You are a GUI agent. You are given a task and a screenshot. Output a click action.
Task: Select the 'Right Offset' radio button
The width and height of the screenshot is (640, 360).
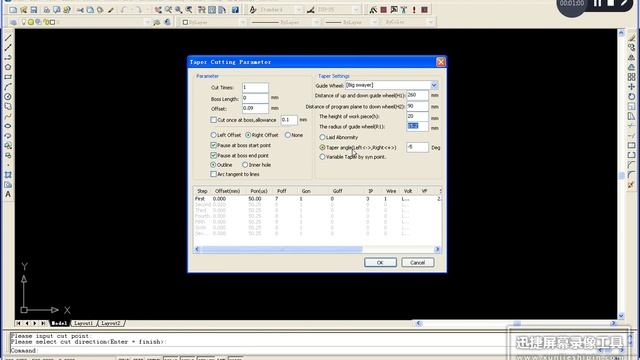click(248, 135)
